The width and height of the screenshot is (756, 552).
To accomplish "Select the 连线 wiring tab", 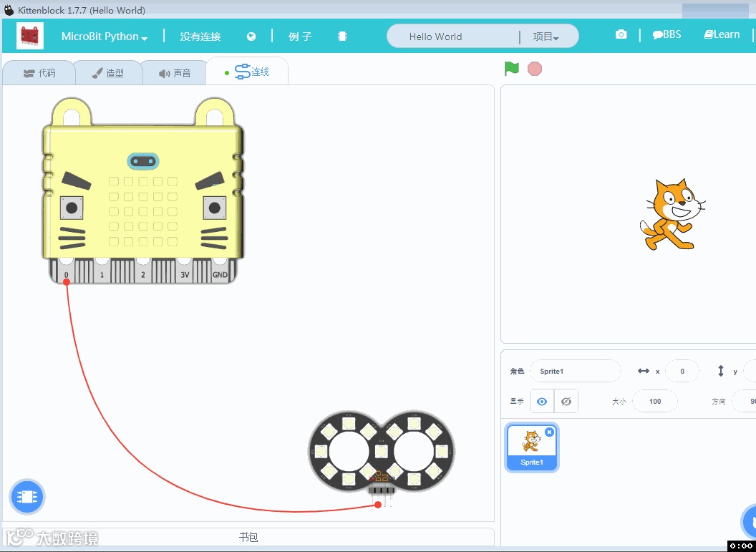I will pyautogui.click(x=247, y=72).
